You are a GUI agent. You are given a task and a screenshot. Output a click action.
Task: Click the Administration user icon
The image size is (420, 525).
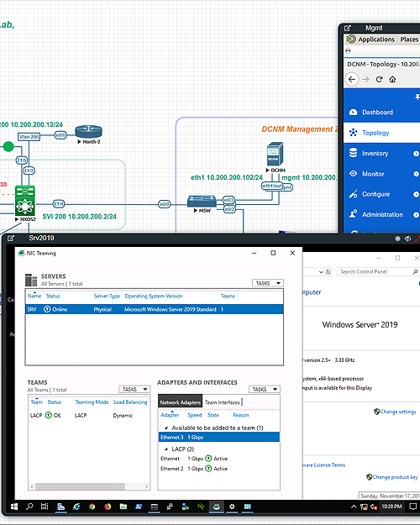(x=353, y=214)
